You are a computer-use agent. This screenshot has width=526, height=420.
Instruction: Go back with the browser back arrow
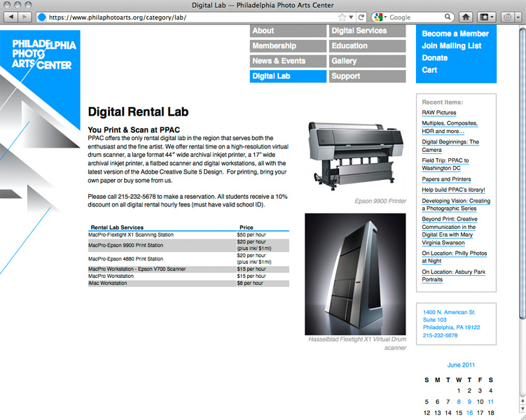pos(11,17)
